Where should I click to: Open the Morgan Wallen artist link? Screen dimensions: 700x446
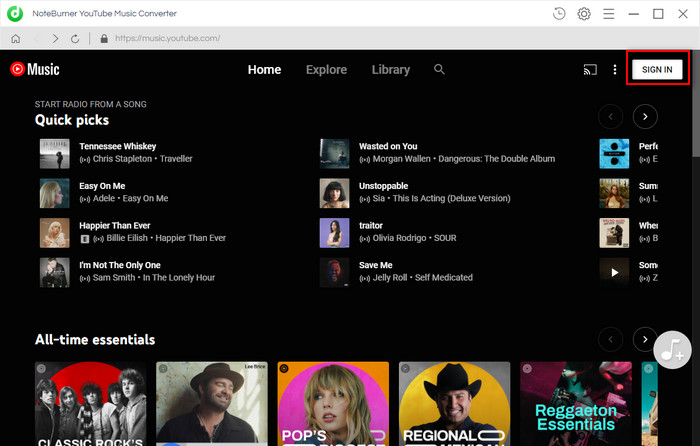[x=401, y=158]
